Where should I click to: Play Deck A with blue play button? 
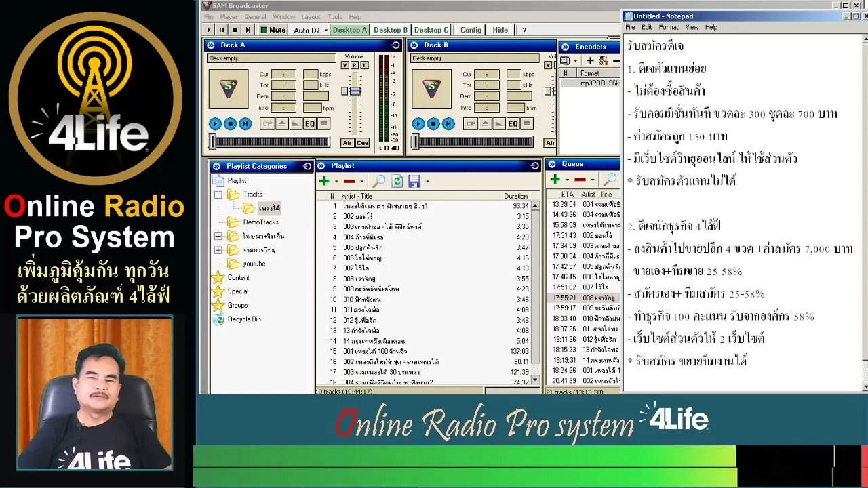[x=215, y=123]
